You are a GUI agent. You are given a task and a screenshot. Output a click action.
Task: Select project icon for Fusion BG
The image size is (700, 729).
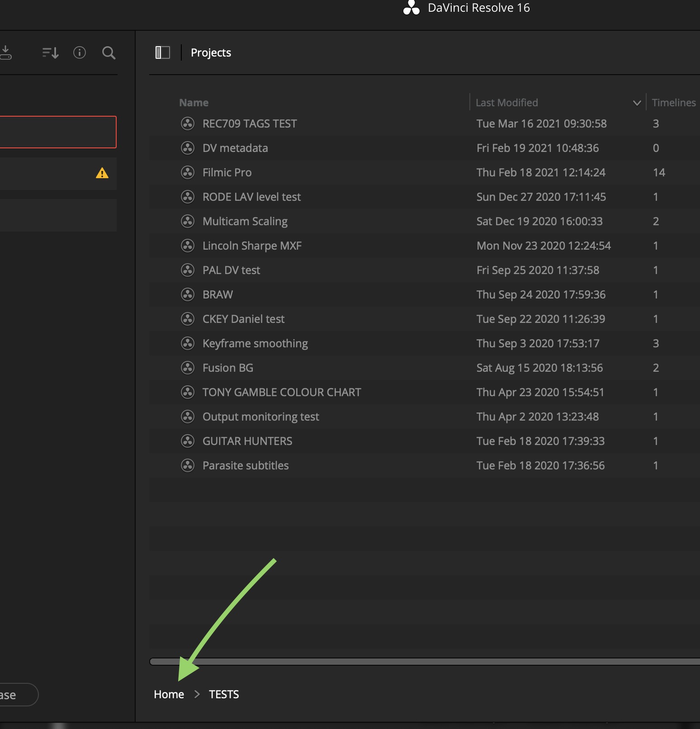[188, 368]
